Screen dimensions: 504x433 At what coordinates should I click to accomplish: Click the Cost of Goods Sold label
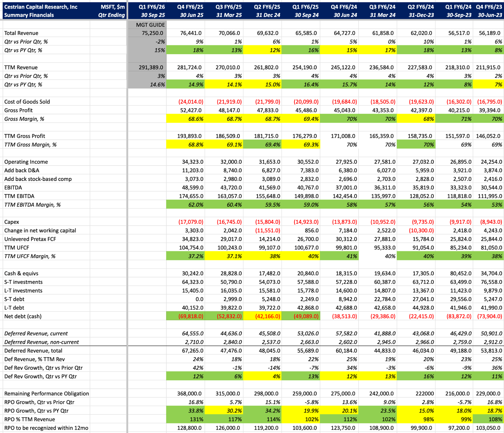(x=27, y=102)
